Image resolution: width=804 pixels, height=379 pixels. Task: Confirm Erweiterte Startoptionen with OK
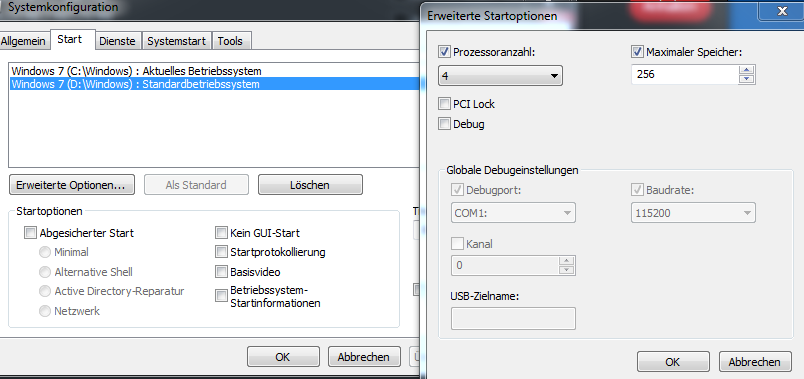pyautogui.click(x=673, y=362)
